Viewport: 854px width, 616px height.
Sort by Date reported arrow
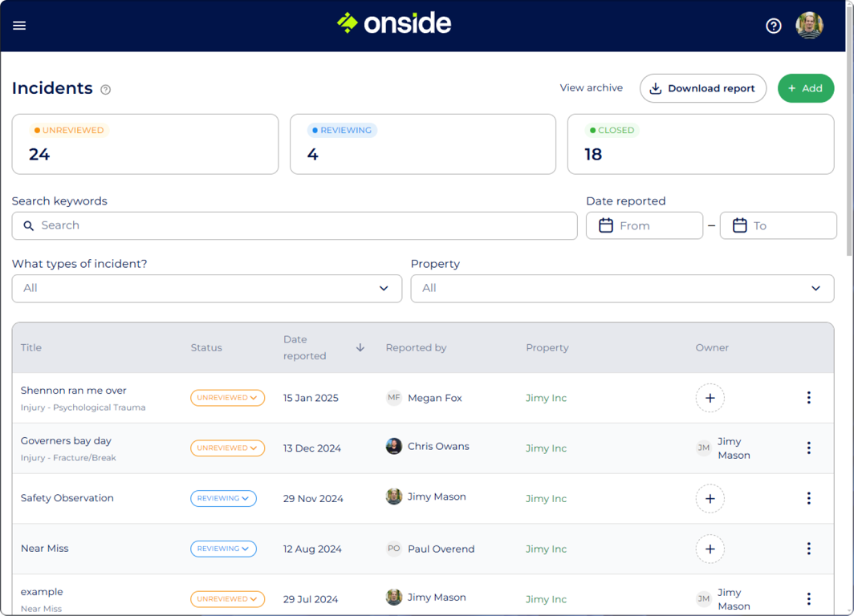point(360,348)
